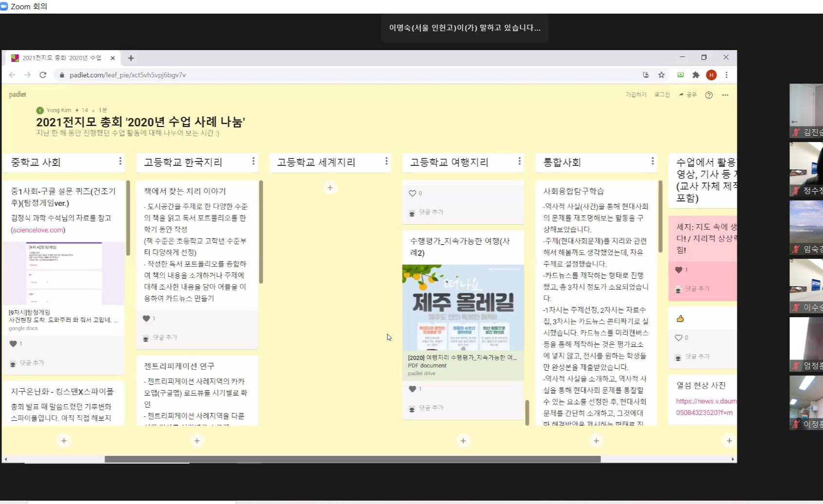Reload the Padlet page in browser
Image resolution: width=823 pixels, height=504 pixels.
(x=43, y=75)
